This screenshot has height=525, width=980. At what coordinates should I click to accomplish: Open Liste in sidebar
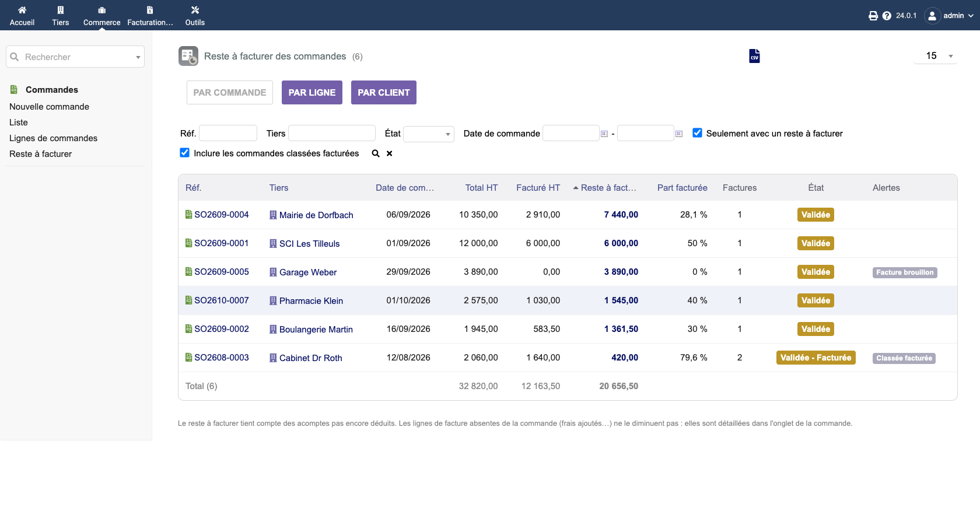point(19,123)
